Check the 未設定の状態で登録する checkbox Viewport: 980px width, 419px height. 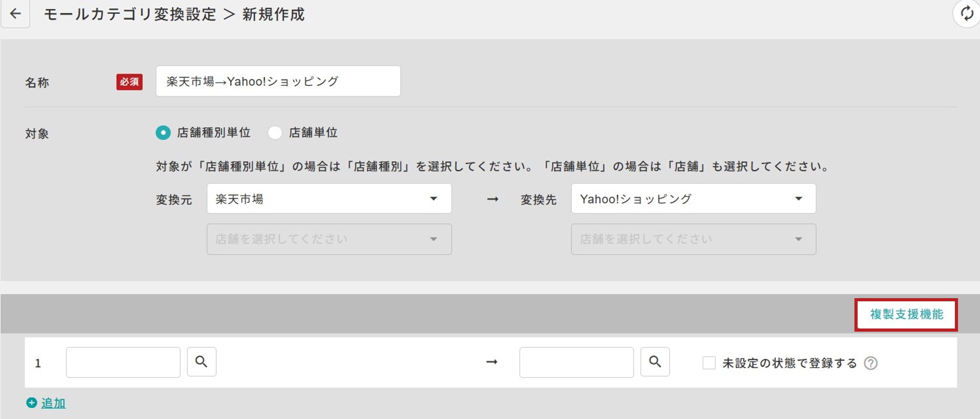(x=709, y=363)
